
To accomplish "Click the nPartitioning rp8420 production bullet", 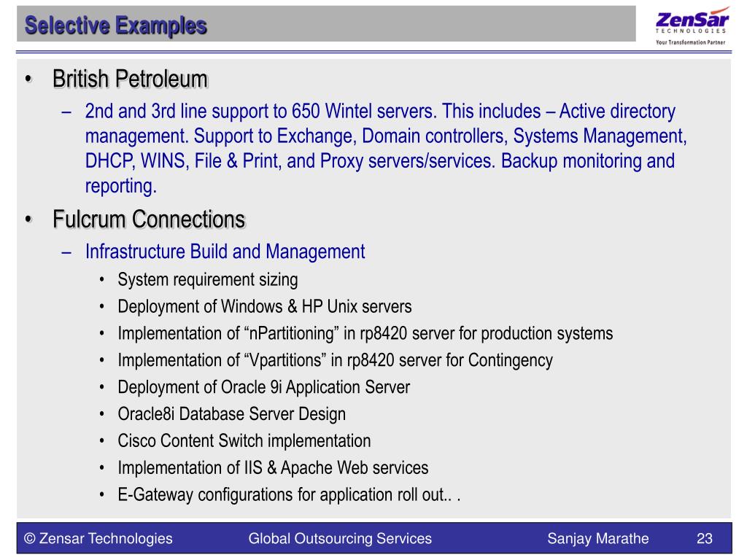I will pyautogui.click(x=365, y=333).
